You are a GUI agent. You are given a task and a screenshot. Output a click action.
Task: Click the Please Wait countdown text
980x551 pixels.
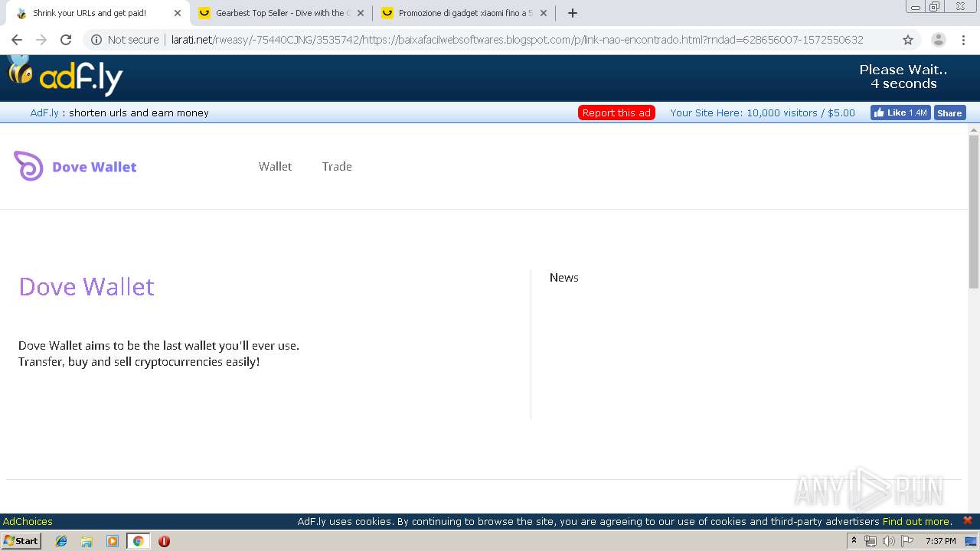tap(903, 77)
